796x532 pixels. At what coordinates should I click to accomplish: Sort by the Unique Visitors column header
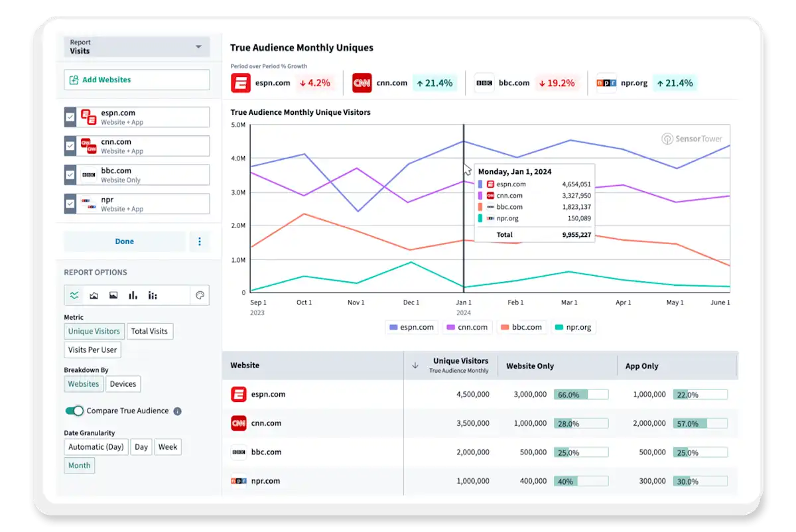point(451,366)
